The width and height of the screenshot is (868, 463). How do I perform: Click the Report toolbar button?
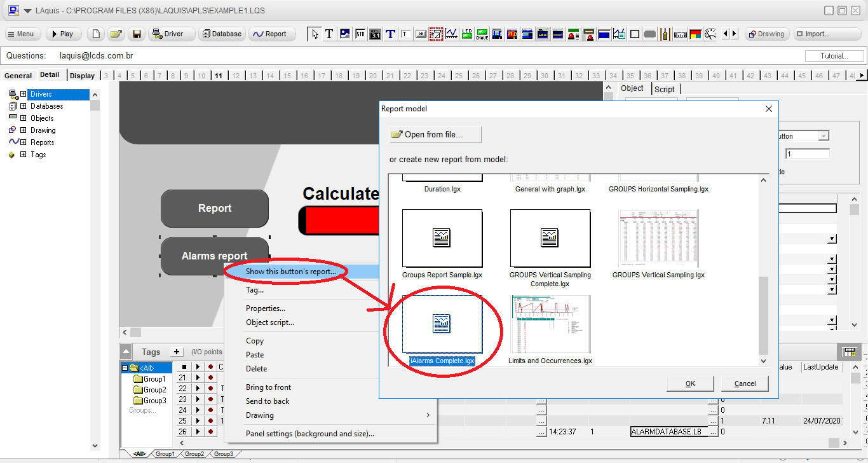tap(272, 34)
